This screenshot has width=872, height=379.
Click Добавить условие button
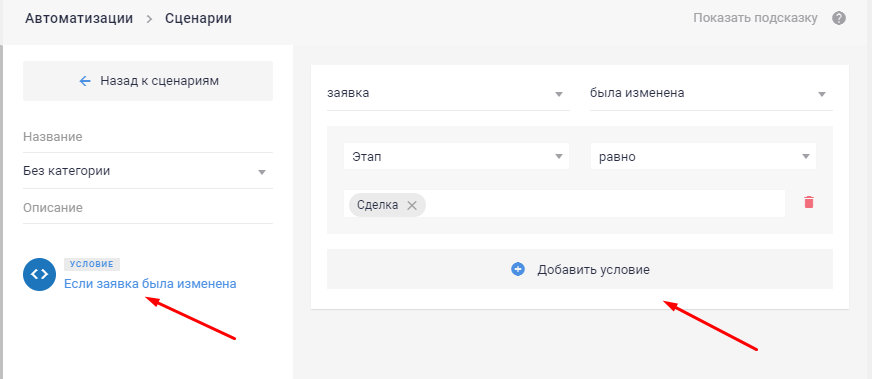pos(580,270)
